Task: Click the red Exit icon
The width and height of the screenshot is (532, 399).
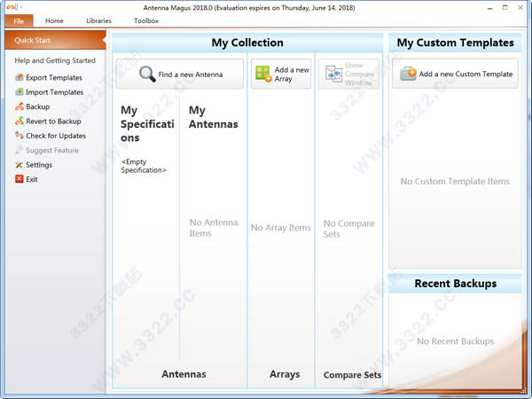Action: tap(20, 179)
